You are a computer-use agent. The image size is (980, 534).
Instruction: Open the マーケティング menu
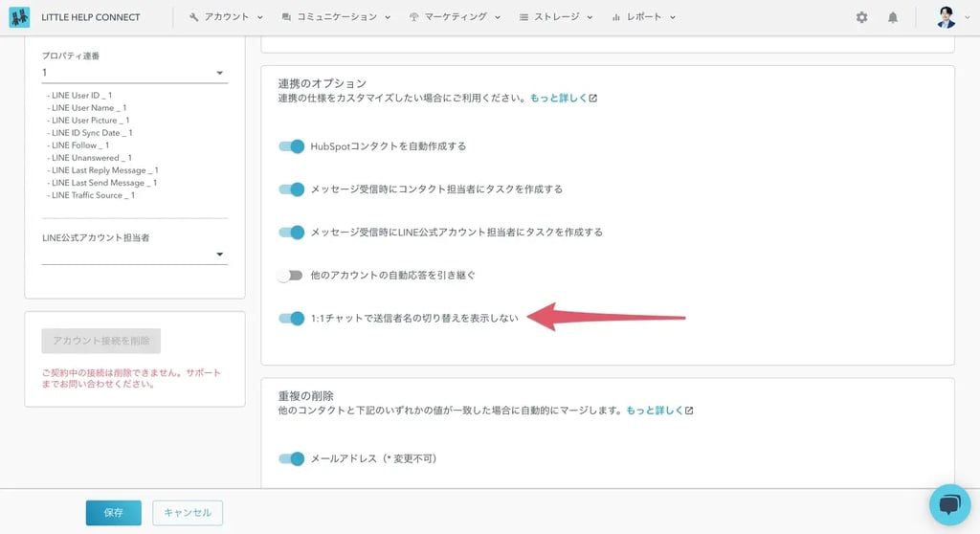pos(455,17)
